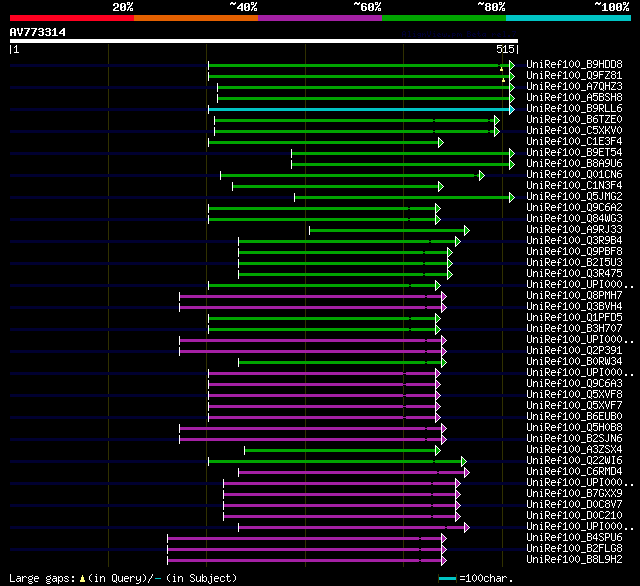Screen dimensions: 640x586
Task: Select the UniRef100_B2SJN6 label
Action: coord(574,439)
